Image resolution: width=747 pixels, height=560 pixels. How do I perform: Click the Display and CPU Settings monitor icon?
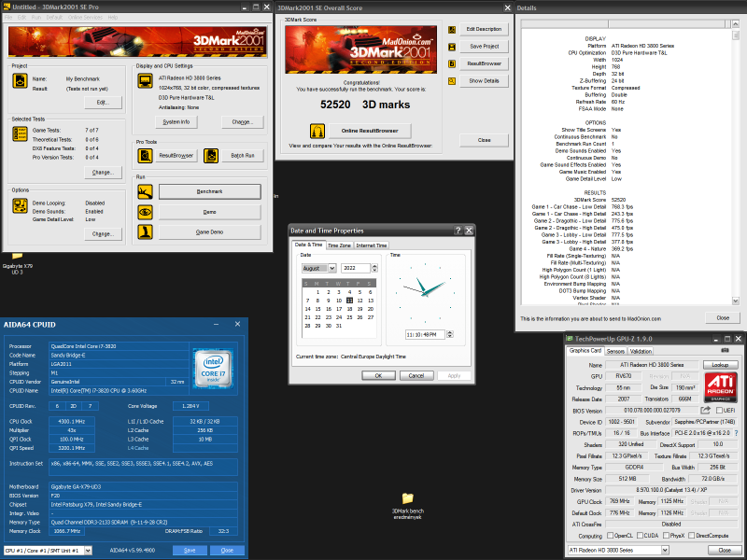coord(146,81)
